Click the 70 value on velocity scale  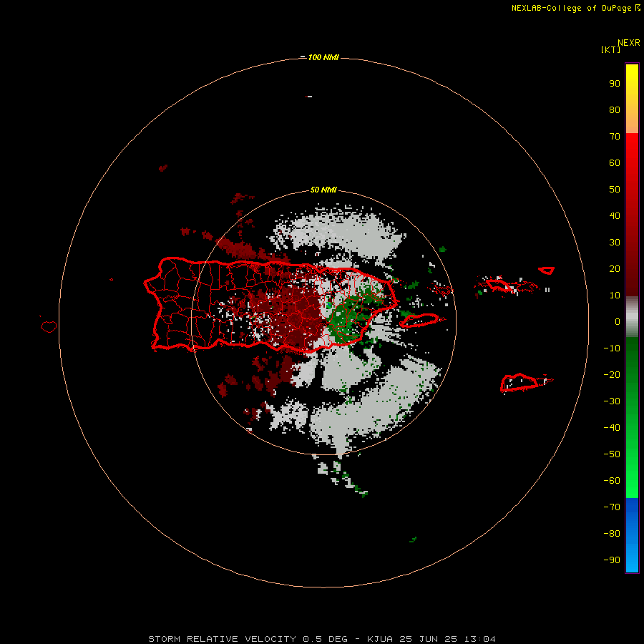pos(615,137)
